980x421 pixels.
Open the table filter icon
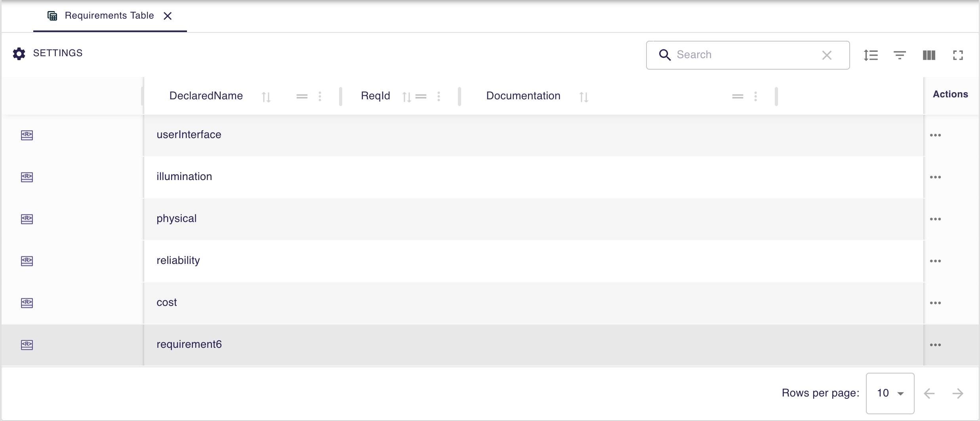(x=900, y=55)
